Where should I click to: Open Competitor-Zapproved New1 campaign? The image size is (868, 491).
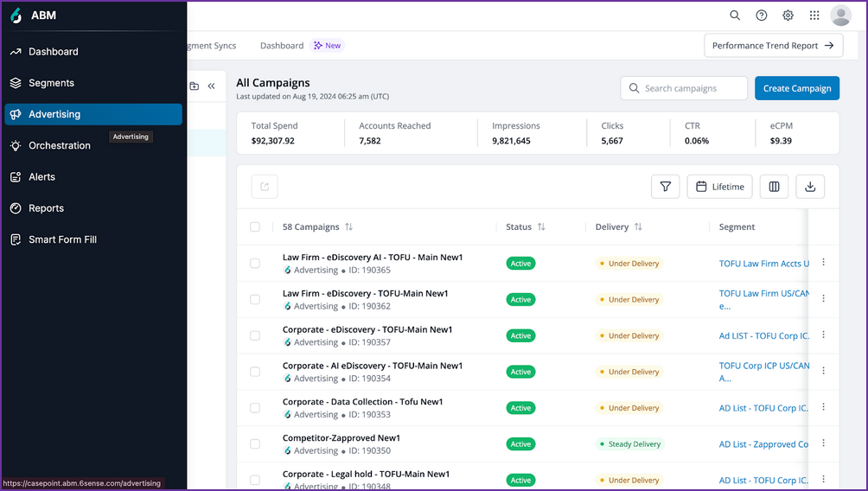point(341,438)
